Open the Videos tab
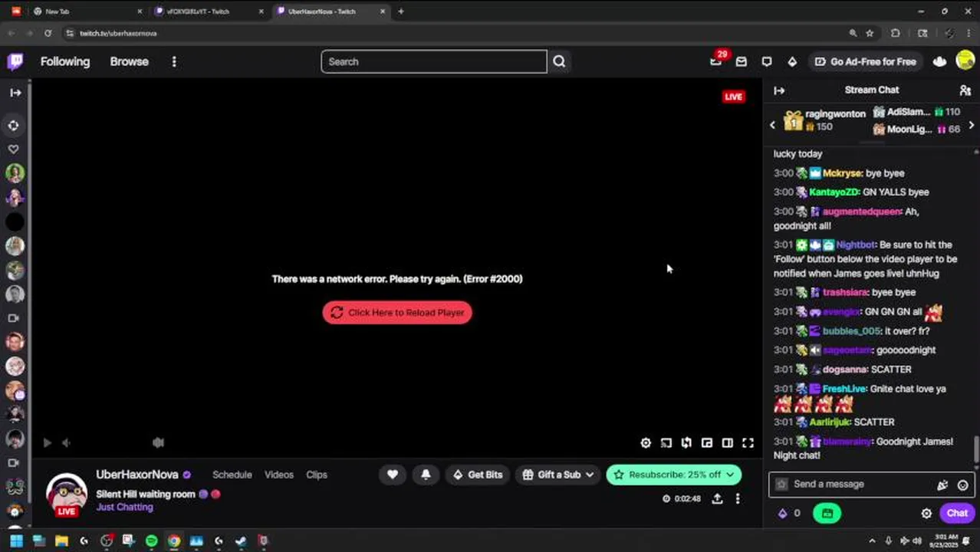980x552 pixels. point(279,475)
